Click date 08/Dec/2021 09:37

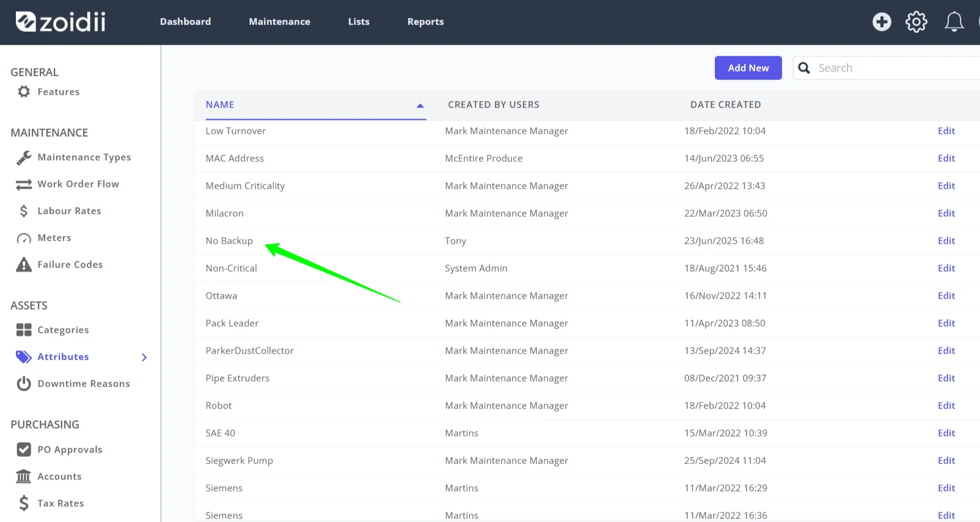coord(725,379)
